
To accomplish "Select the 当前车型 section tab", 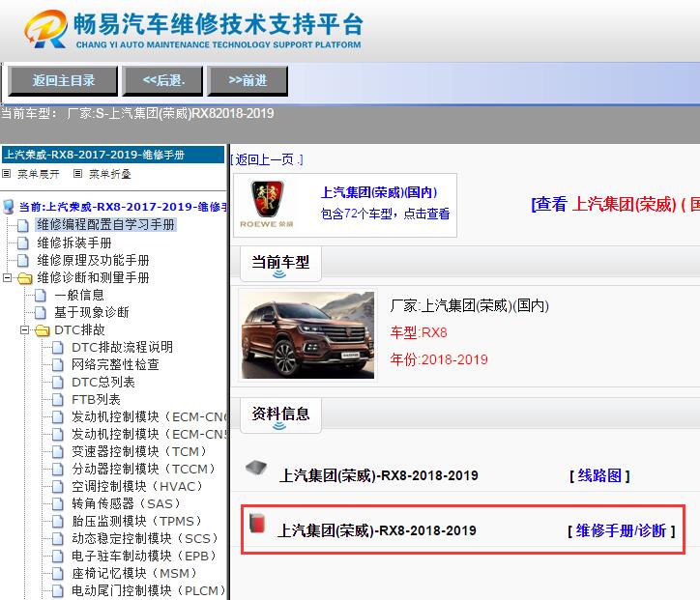I will click(280, 263).
